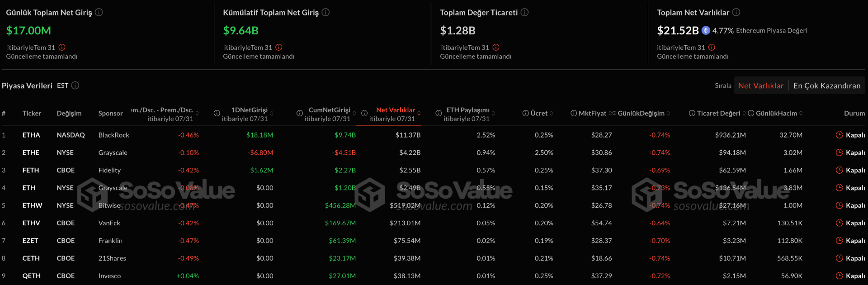Open the ETHW ticker link

tap(33, 205)
